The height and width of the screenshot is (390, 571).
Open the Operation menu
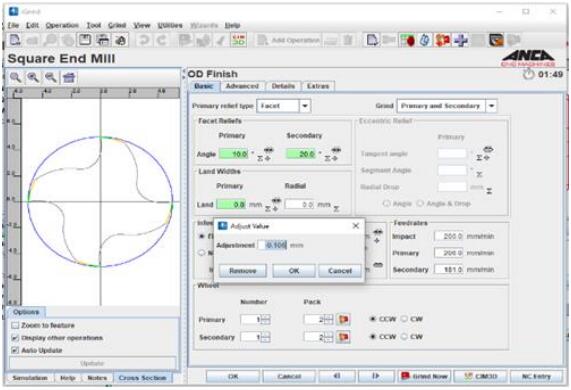click(x=62, y=25)
